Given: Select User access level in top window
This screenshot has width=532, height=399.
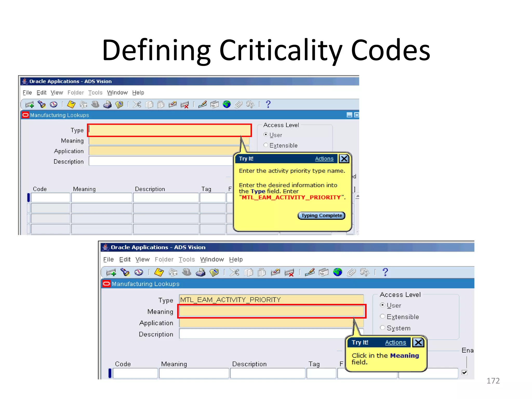Looking at the screenshot, I should 265,135.
